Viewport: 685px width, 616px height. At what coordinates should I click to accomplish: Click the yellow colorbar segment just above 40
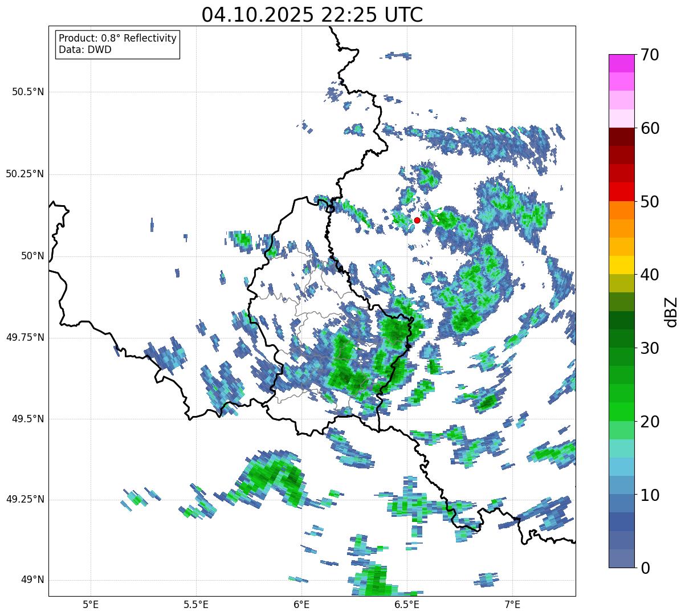pos(621,266)
